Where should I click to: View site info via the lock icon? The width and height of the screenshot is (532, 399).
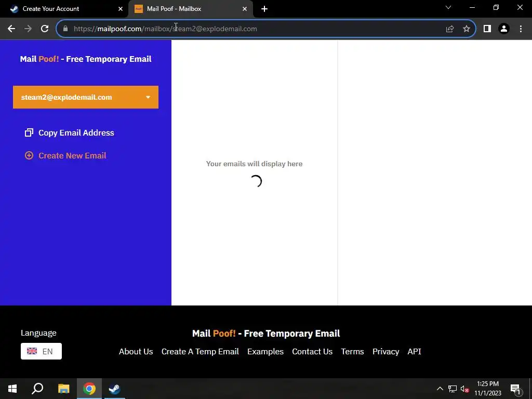[65, 29]
